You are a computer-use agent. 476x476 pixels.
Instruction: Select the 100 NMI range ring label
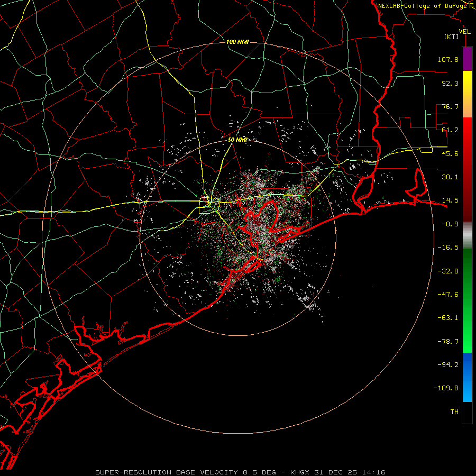pos(237,42)
